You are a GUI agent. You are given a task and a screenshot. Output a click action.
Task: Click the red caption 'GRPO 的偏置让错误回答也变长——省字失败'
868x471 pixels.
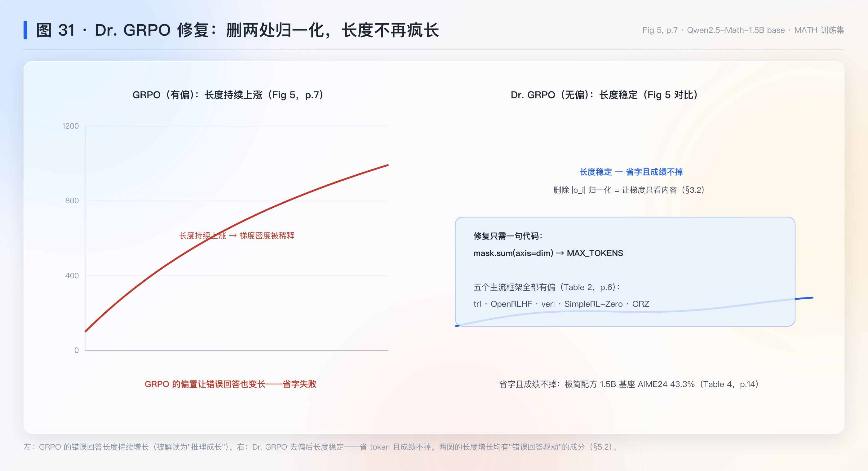230,384
